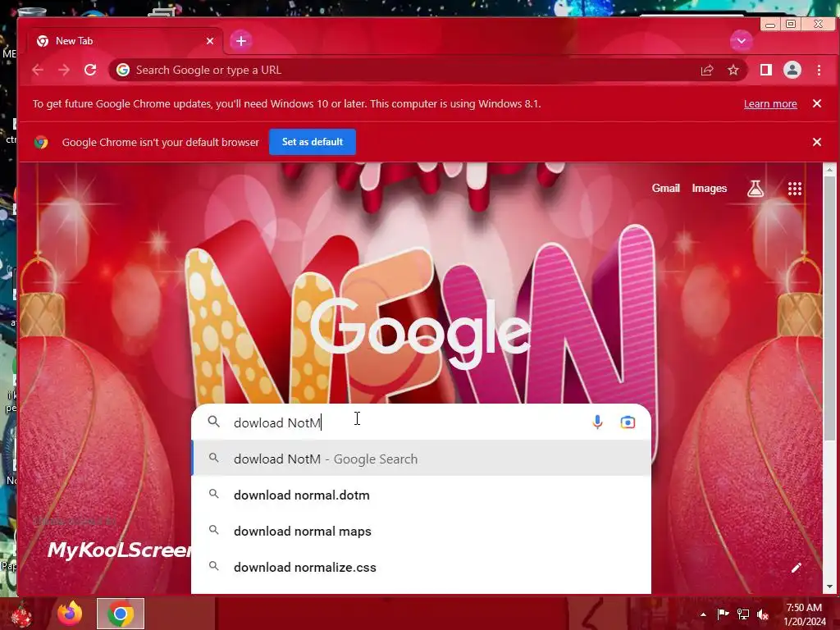The height and width of the screenshot is (630, 840).
Task: Toggle the side panel icon
Action: coord(766,70)
